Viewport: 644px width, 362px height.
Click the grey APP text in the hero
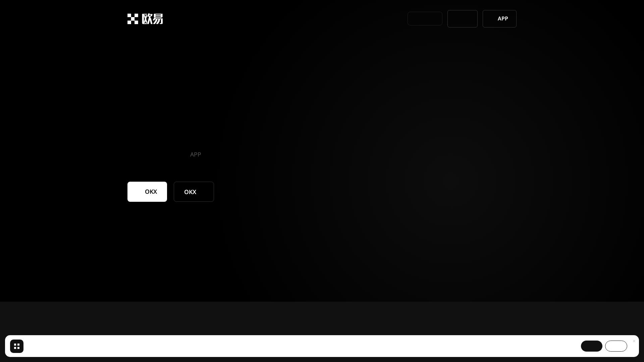(x=196, y=155)
